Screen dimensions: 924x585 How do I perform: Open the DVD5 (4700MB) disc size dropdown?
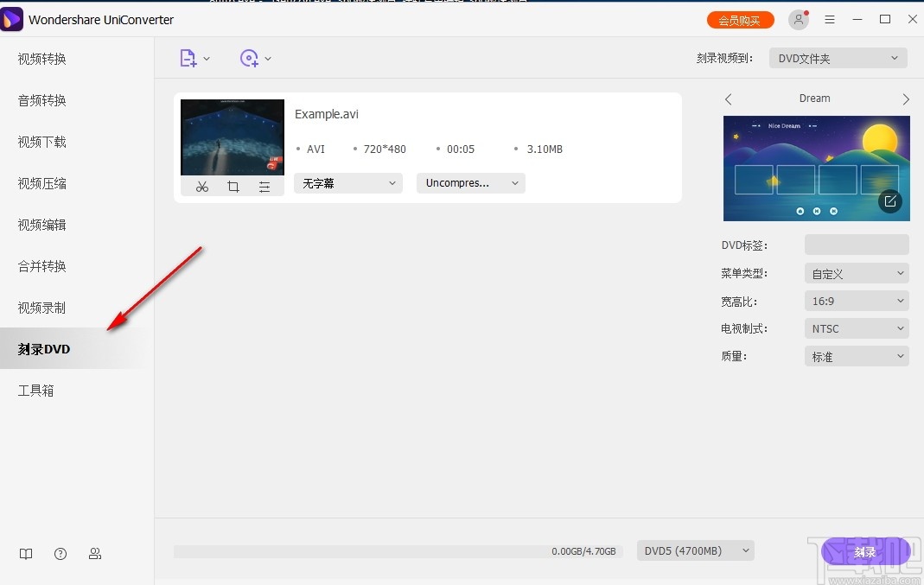[695, 550]
